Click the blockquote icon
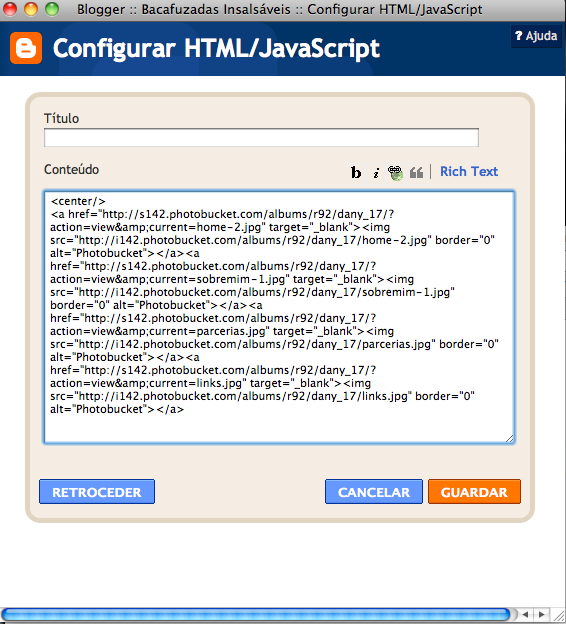 point(416,173)
